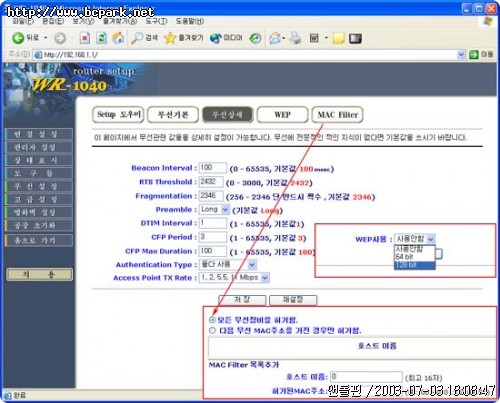Stop page loading with the red X icon

tap(85, 38)
